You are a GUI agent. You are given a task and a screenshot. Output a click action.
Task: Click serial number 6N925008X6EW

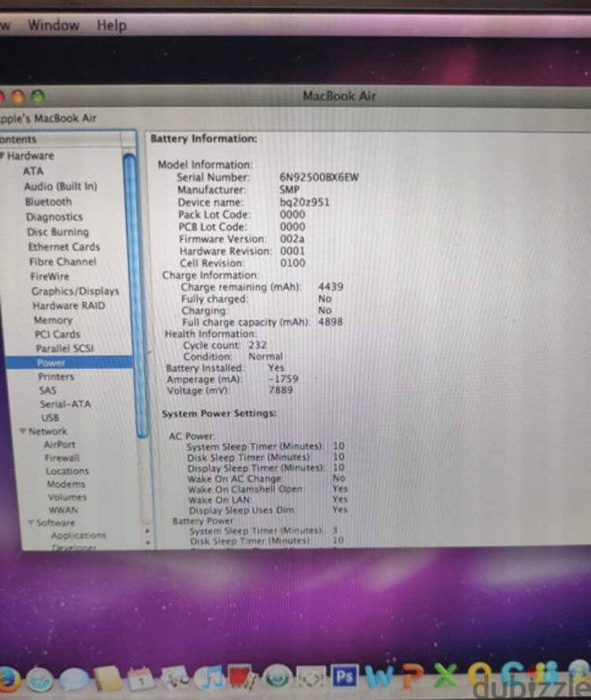pyautogui.click(x=319, y=177)
